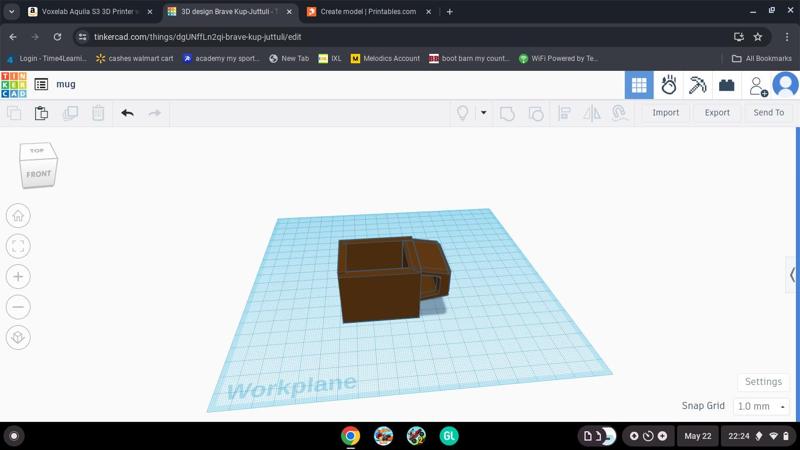800x450 pixels.
Task: Switch to Blocks pickaxe mode
Action: [x=697, y=85]
